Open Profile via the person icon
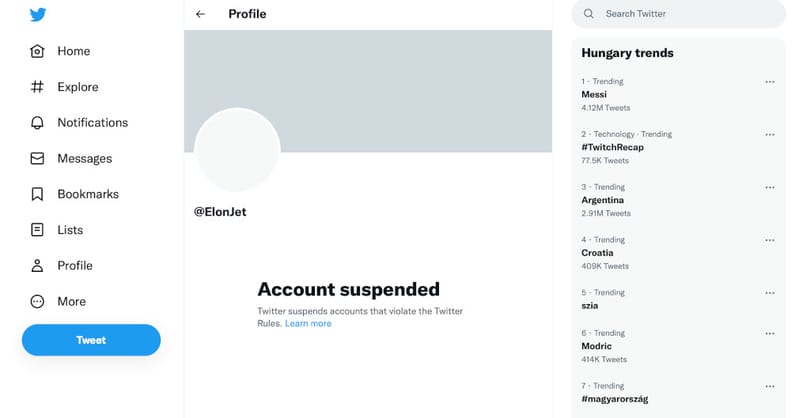Image resolution: width=810 pixels, height=418 pixels. [37, 266]
